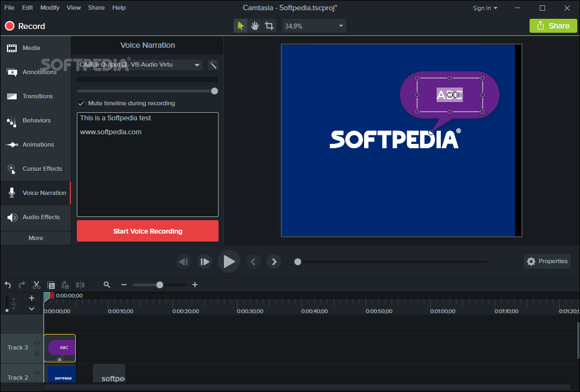The image size is (580, 392).
Task: Open the Animations tab
Action: tap(35, 144)
